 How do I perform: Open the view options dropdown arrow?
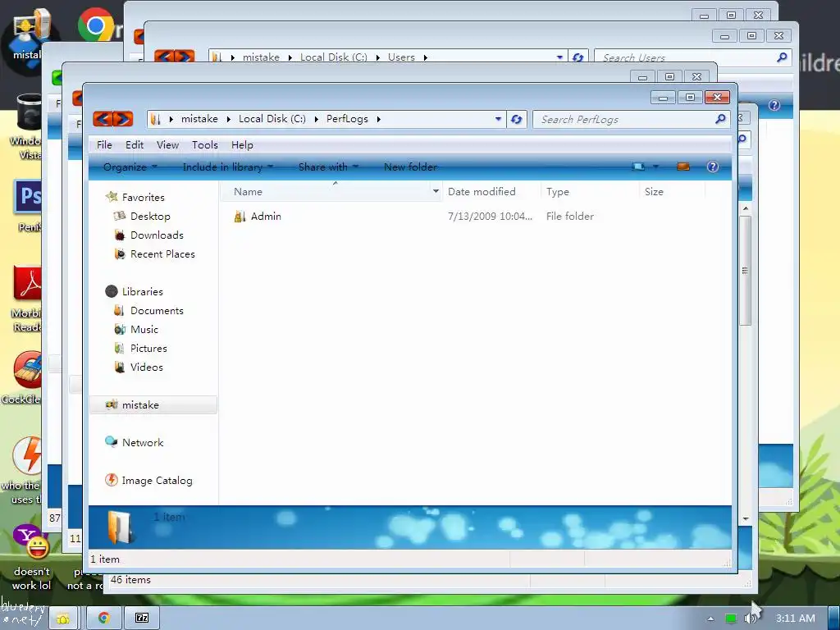point(655,167)
